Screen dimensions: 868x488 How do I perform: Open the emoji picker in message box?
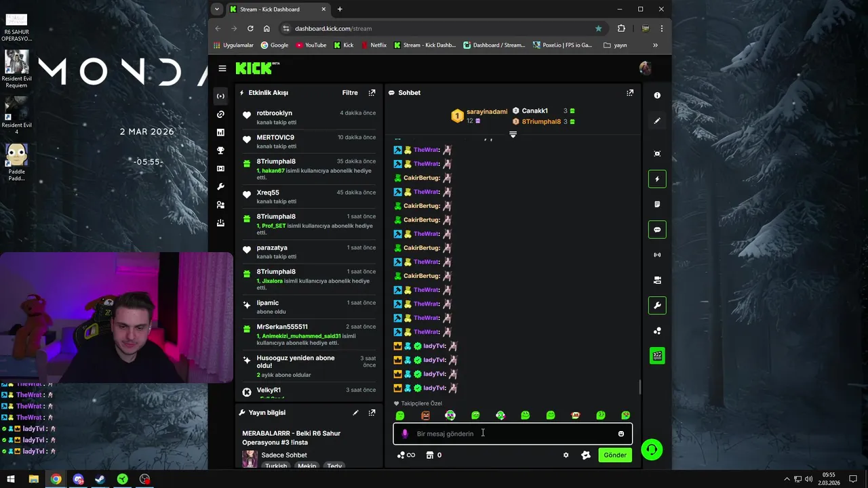pos(621,434)
